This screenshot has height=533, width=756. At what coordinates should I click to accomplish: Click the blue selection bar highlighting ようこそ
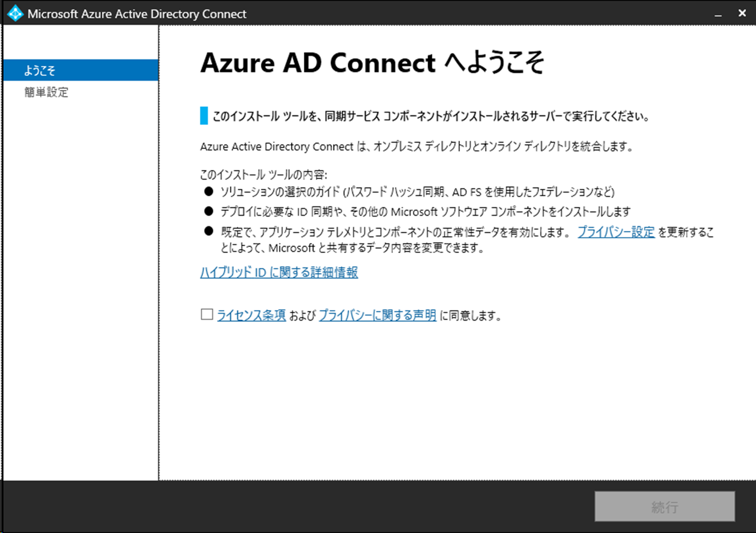click(x=81, y=70)
